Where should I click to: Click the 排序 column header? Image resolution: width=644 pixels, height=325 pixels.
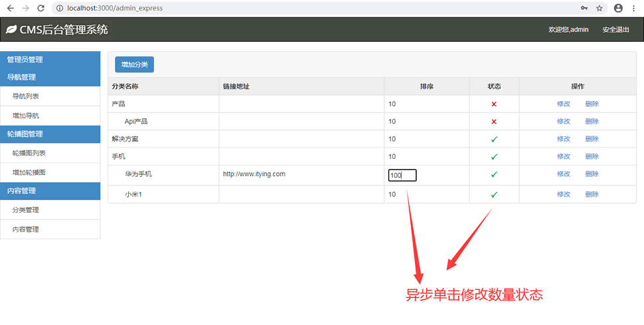pyautogui.click(x=427, y=86)
